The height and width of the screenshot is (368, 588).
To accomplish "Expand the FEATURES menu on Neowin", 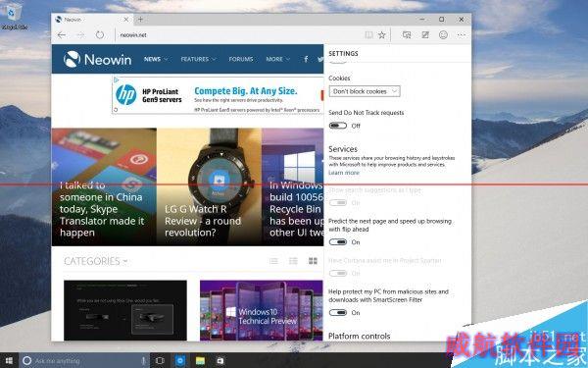I will tap(198, 59).
